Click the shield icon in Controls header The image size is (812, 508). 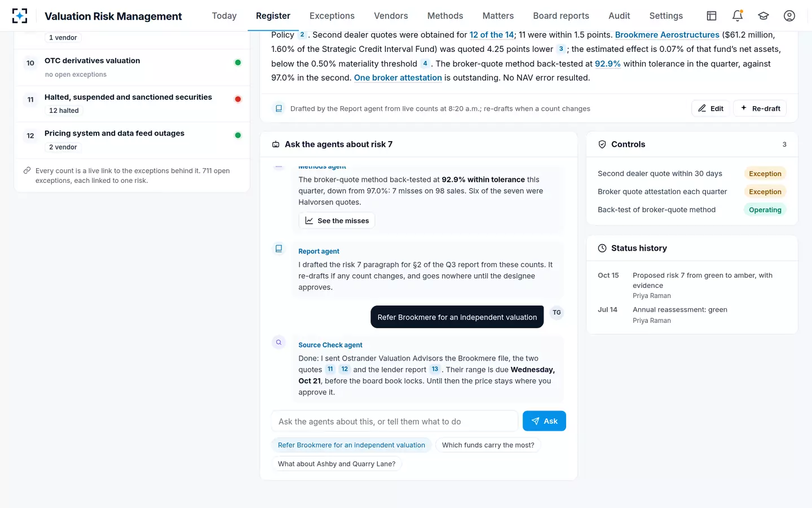tap(602, 144)
